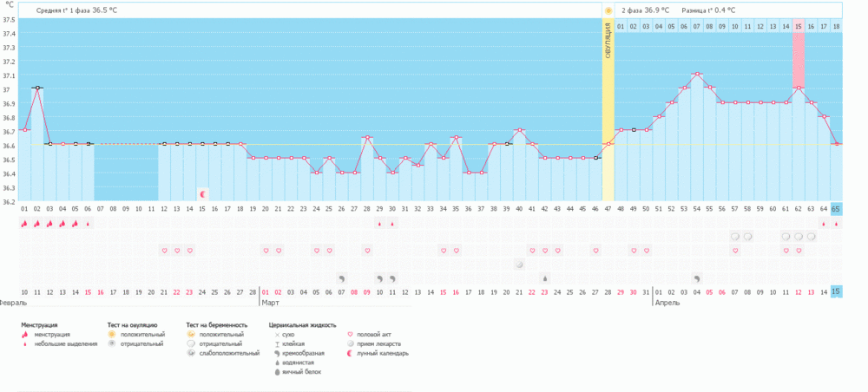The width and height of the screenshot is (868, 392).
Task: Click the weakly positive pregnancy test legend icon
Action: (192, 353)
